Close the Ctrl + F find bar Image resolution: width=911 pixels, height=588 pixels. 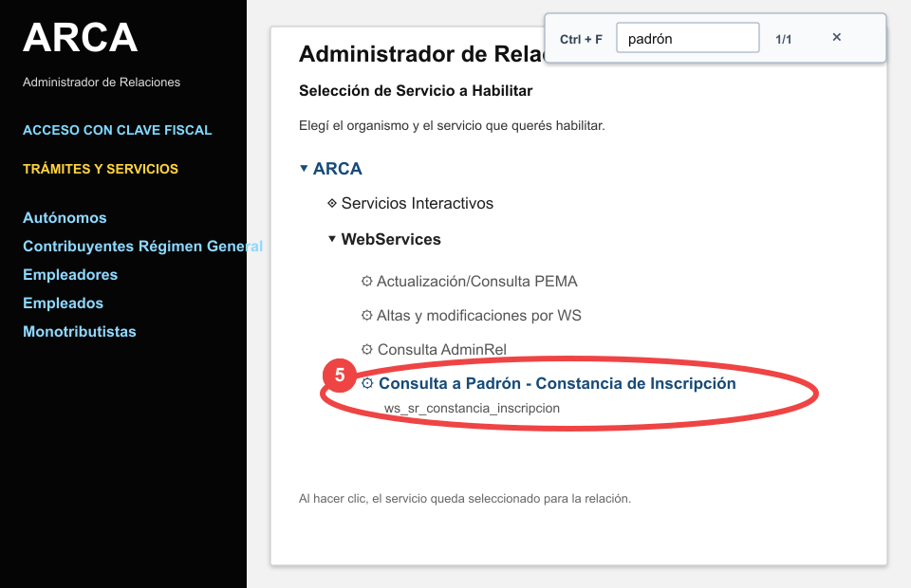click(837, 37)
